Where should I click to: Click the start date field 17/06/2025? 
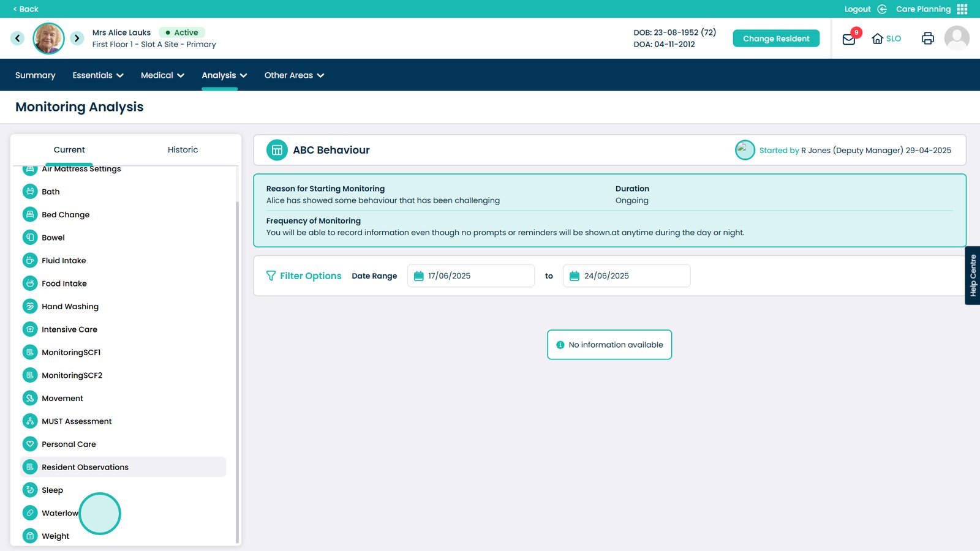coord(470,276)
